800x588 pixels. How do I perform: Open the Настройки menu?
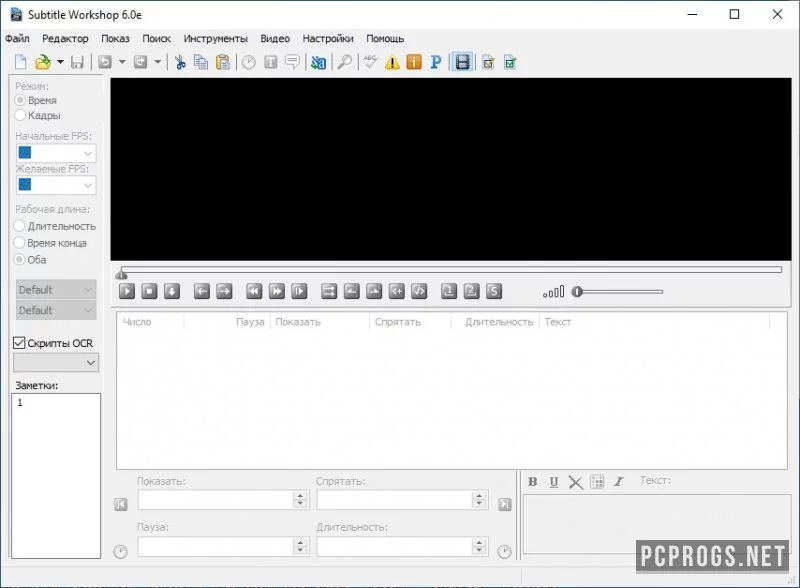tap(328, 39)
